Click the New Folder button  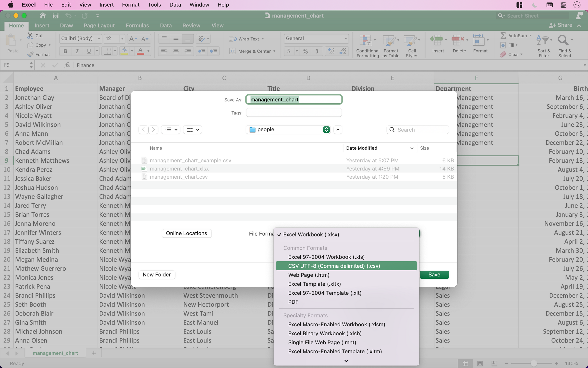[x=157, y=275]
